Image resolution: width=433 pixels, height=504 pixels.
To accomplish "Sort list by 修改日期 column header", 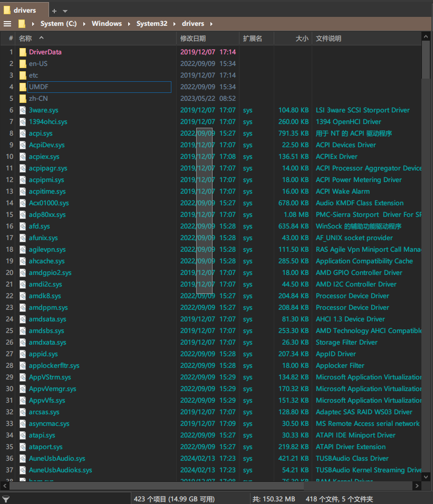I will [x=193, y=39].
